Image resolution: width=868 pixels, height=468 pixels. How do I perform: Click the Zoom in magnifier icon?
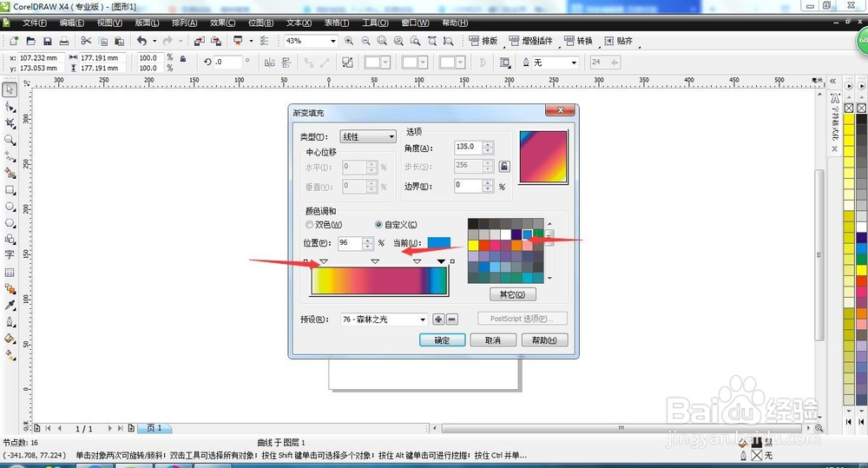pos(349,41)
